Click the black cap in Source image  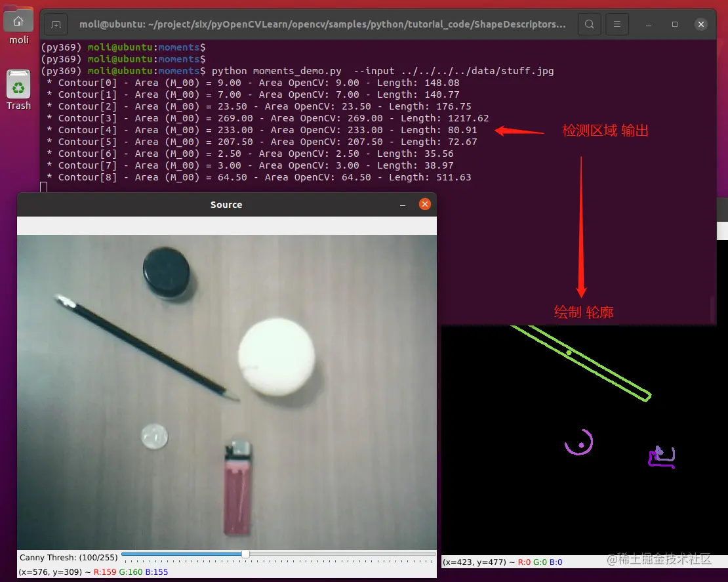click(166, 272)
